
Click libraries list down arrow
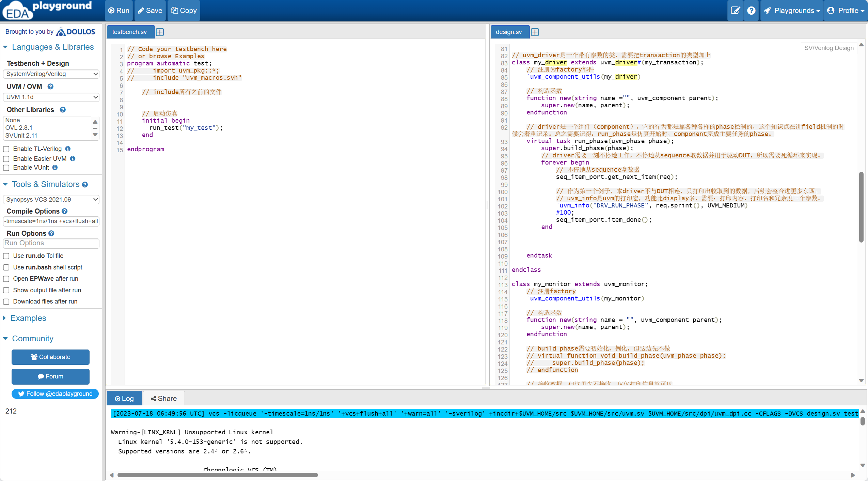click(95, 135)
